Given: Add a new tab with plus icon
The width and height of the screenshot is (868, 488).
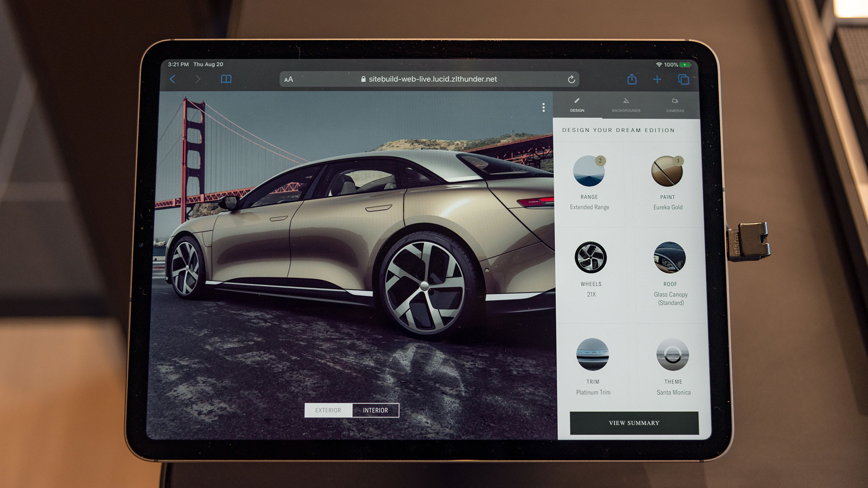Looking at the screenshot, I should (657, 79).
